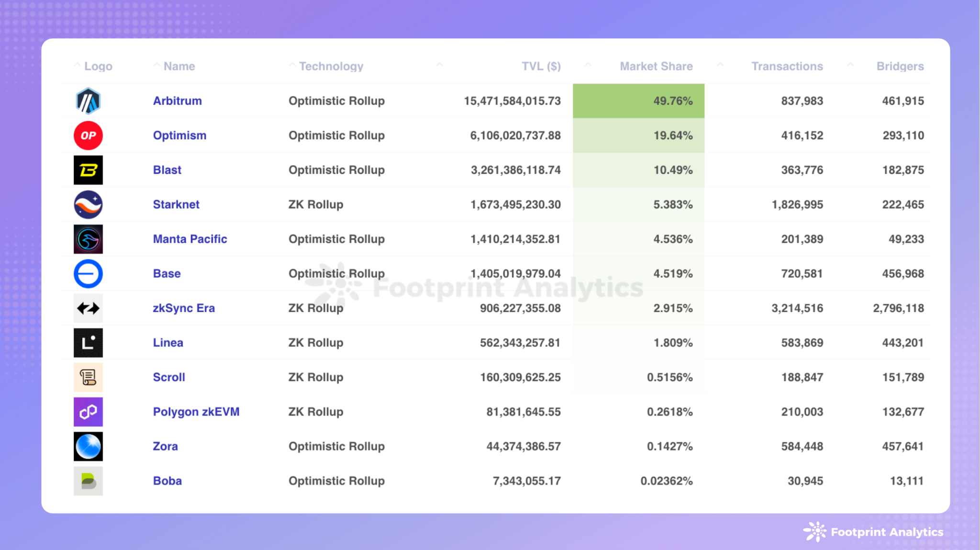
Task: Sort by the TVL ($) column header
Action: [541, 66]
